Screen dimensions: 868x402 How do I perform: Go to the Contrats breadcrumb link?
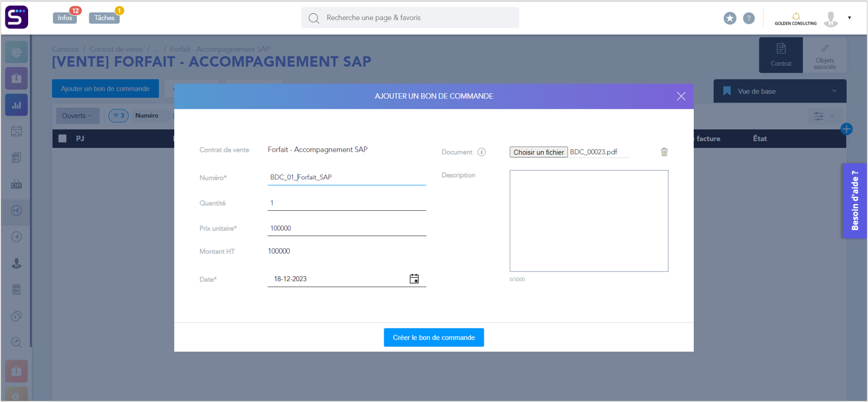coord(65,49)
